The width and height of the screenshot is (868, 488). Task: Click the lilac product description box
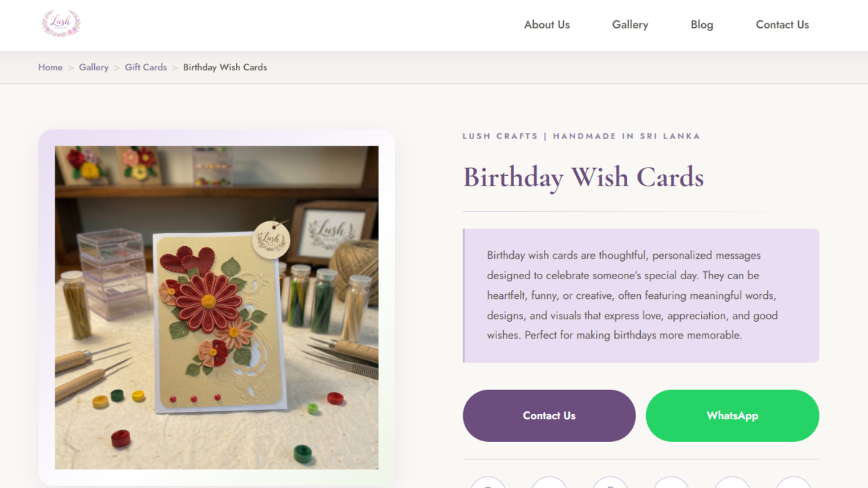[x=641, y=295]
